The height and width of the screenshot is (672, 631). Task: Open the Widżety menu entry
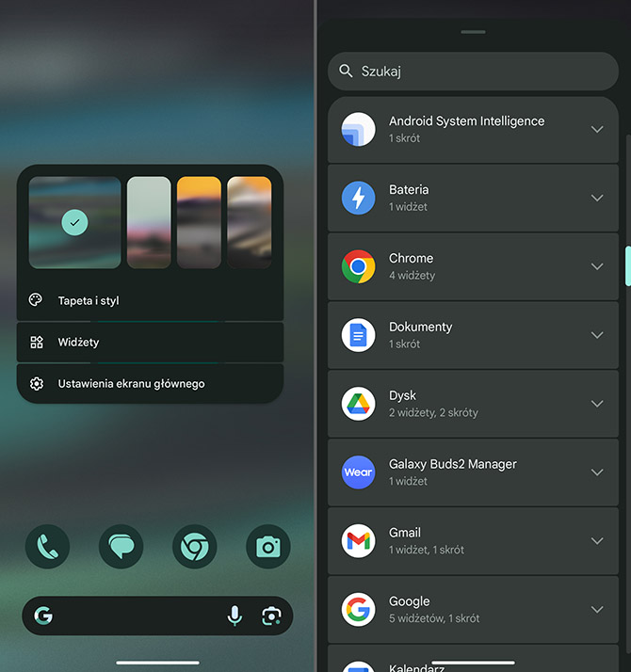[x=150, y=342]
